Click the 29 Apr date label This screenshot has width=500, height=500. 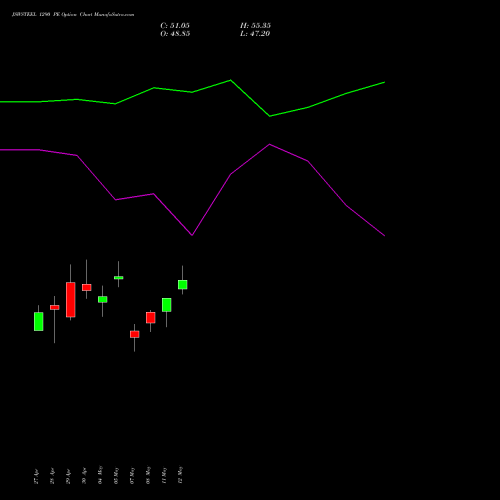68,476
